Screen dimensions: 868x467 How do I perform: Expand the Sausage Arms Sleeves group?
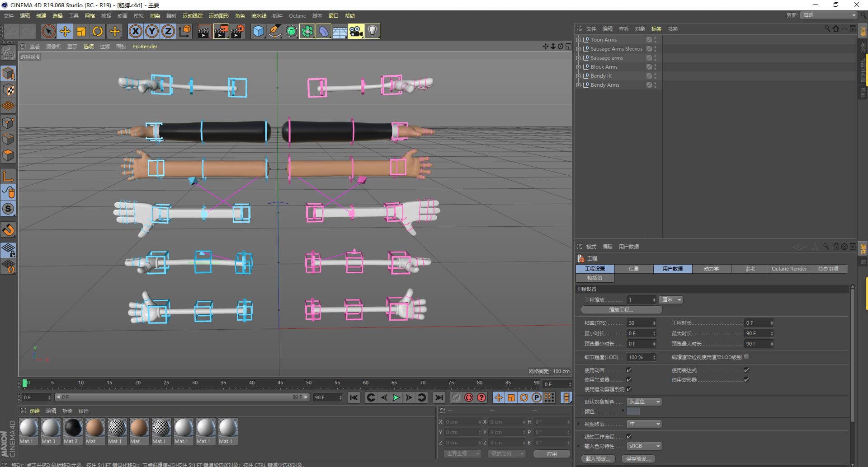pos(578,49)
